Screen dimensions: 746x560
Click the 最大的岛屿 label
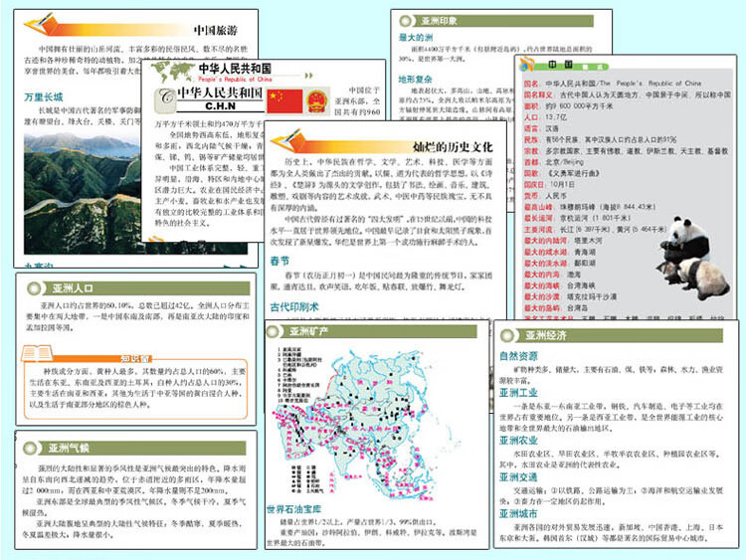542,307
